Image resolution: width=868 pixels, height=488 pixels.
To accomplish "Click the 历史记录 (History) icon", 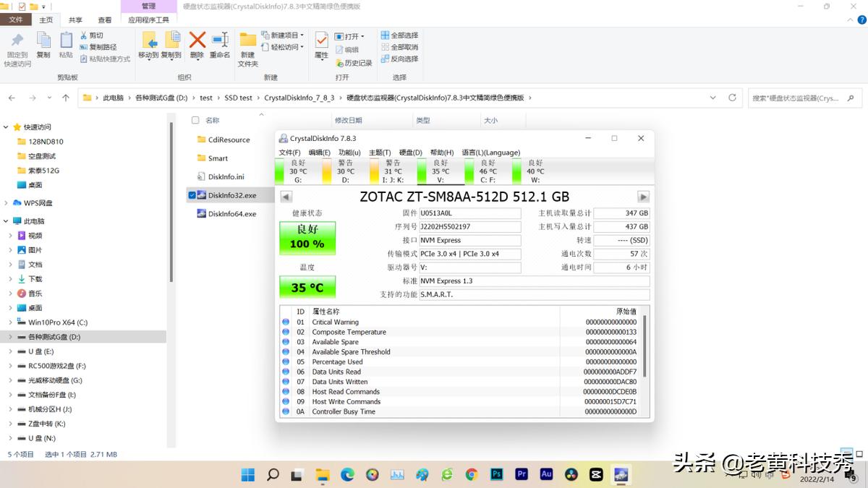I will [354, 63].
